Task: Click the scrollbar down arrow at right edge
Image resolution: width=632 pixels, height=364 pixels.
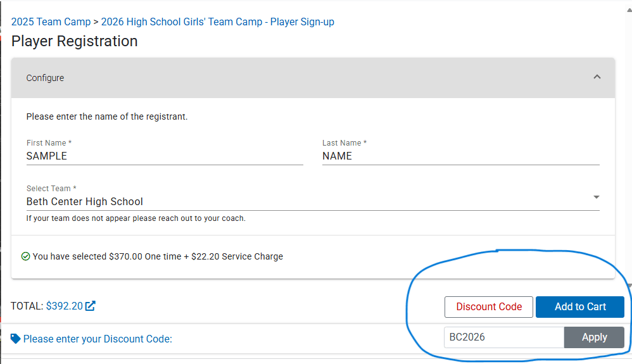Action: [629, 286]
